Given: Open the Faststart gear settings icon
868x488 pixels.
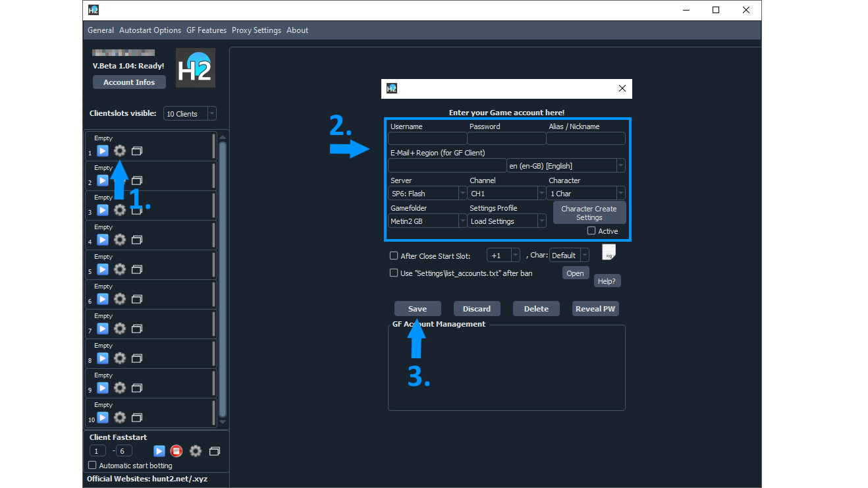Looking at the screenshot, I should pos(196,451).
